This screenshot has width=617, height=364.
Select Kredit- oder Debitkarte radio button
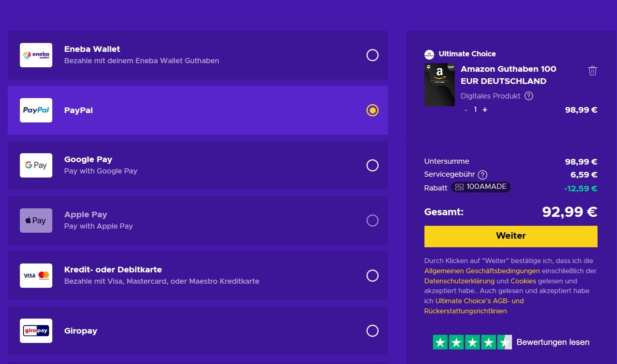coord(372,276)
